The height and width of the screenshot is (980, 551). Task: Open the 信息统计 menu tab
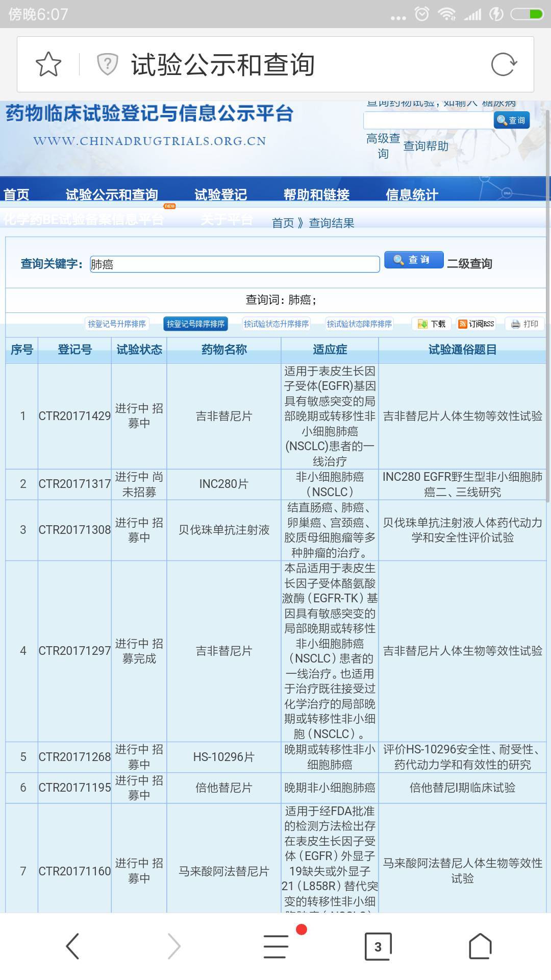click(412, 194)
